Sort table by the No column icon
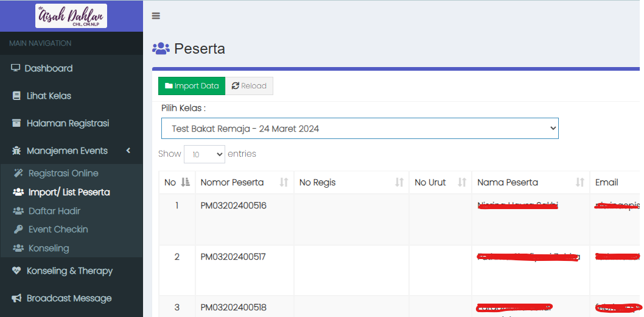 point(186,182)
